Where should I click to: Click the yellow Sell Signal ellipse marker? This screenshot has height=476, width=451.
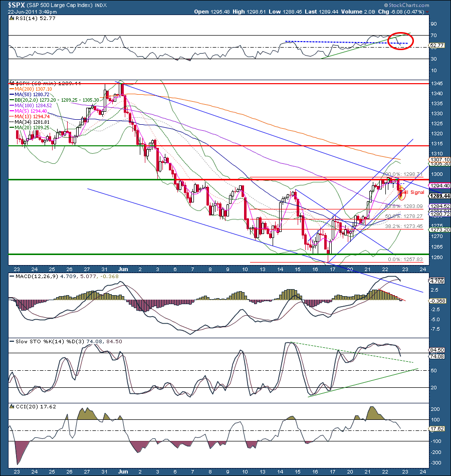pyautogui.click(x=402, y=192)
